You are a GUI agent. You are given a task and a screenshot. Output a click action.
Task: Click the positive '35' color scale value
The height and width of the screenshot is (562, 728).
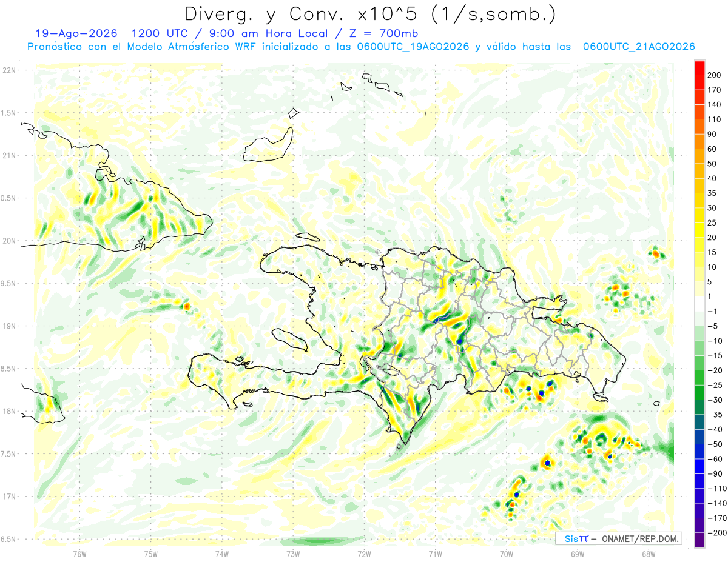[x=712, y=193]
